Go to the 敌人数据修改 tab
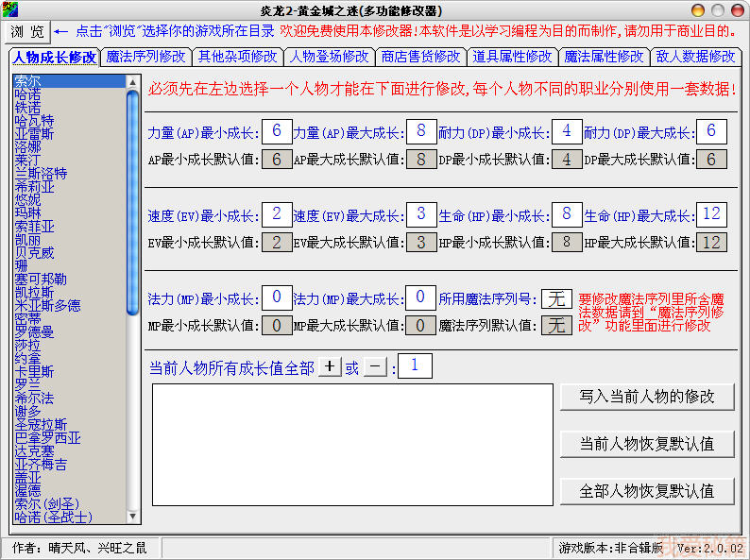 [x=695, y=56]
